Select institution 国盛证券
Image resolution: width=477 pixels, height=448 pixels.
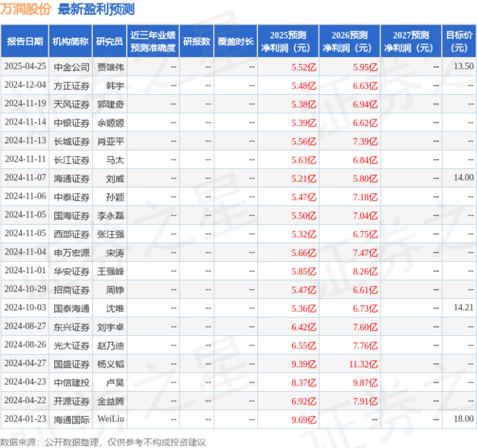[72, 364]
